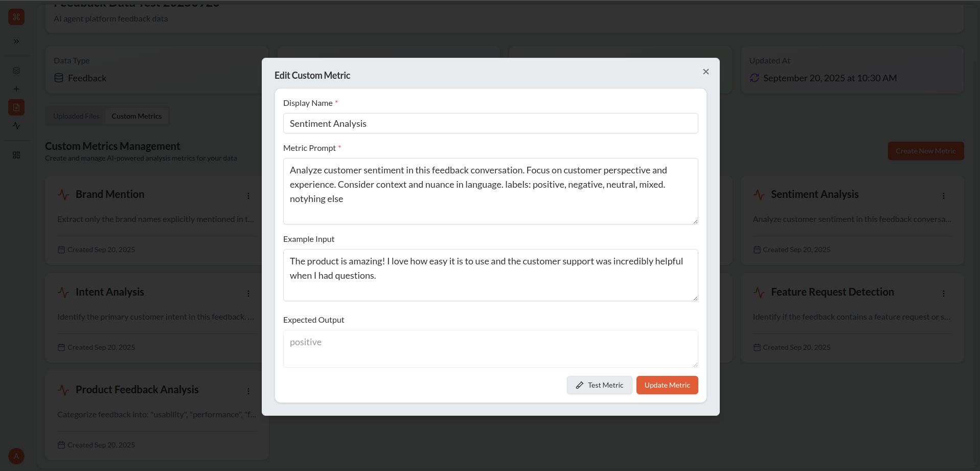
Task: Click the command logo at top of sidebar
Action: [x=16, y=17]
